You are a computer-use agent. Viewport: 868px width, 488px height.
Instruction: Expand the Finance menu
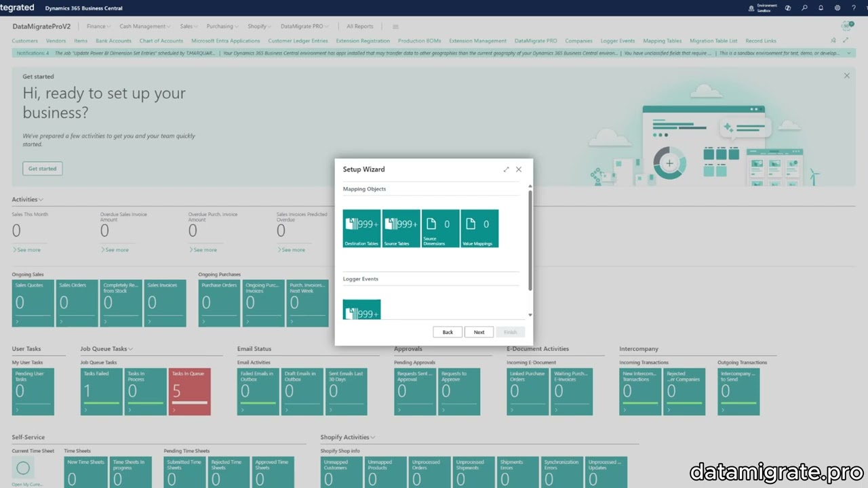(x=99, y=26)
